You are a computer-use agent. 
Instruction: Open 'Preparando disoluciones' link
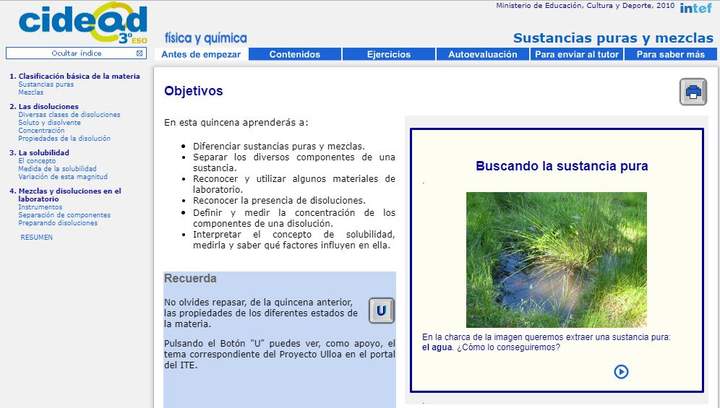coord(58,223)
